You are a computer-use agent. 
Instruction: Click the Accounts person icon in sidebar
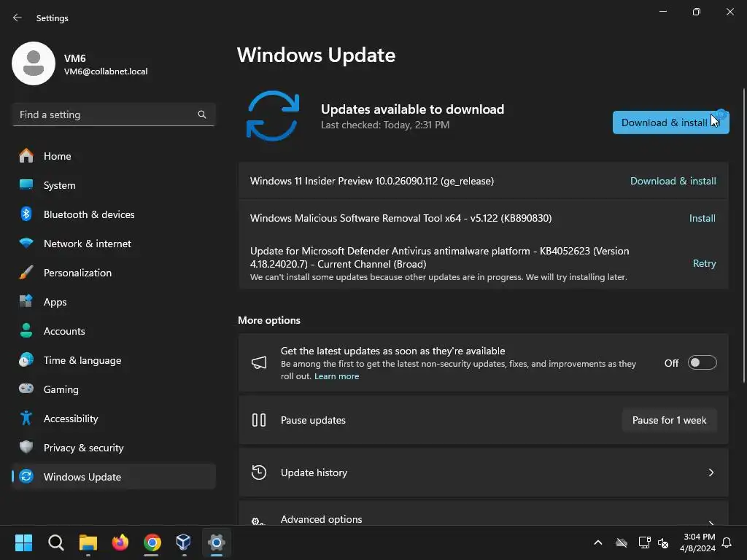click(26, 330)
